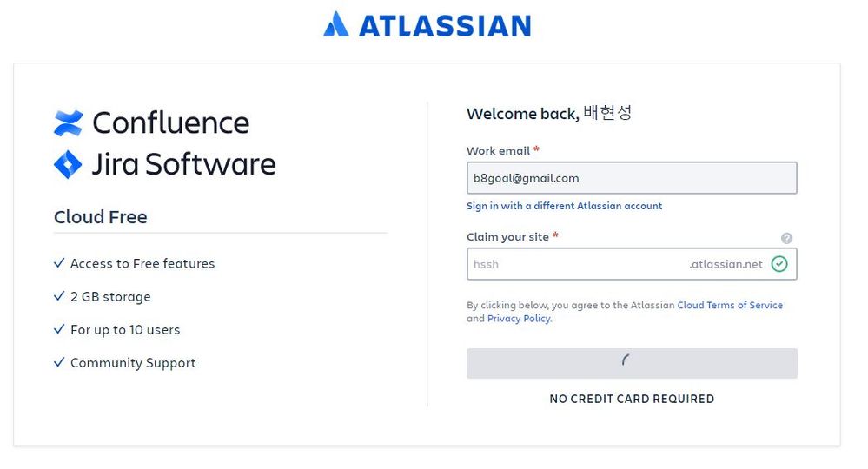Click checkmark beside Access to Free features
The width and height of the screenshot is (868, 469).
tap(59, 263)
